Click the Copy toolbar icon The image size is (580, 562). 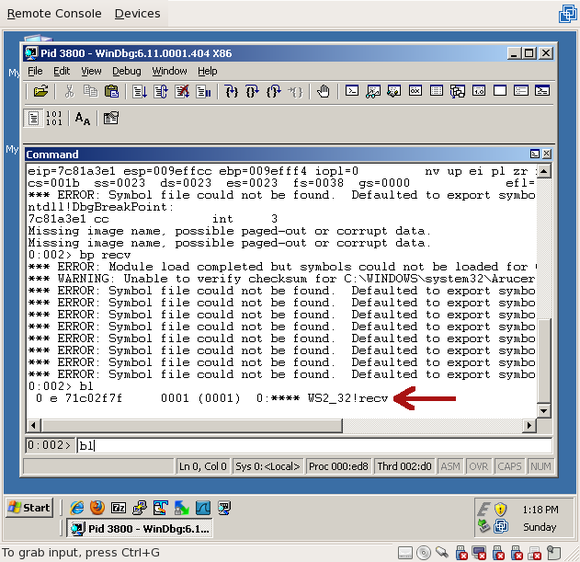[91, 91]
